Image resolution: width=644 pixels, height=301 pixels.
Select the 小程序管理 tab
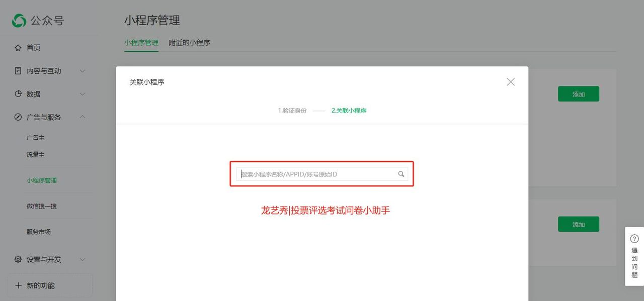click(x=141, y=43)
